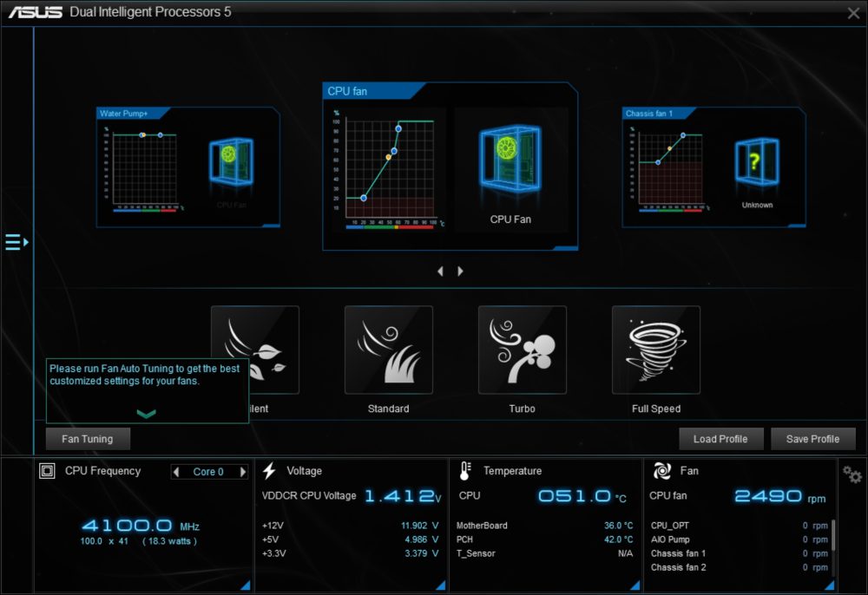Click the Save Profile button
The image size is (868, 595).
pos(812,439)
